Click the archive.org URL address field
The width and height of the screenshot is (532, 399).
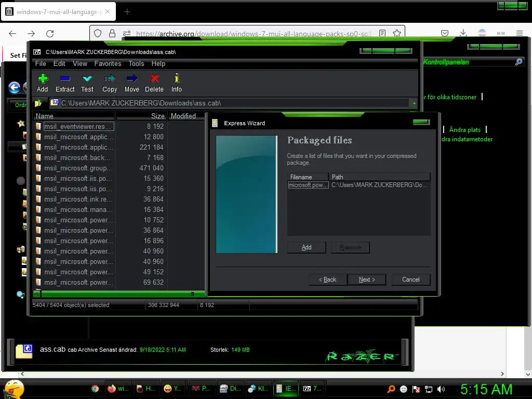253,34
